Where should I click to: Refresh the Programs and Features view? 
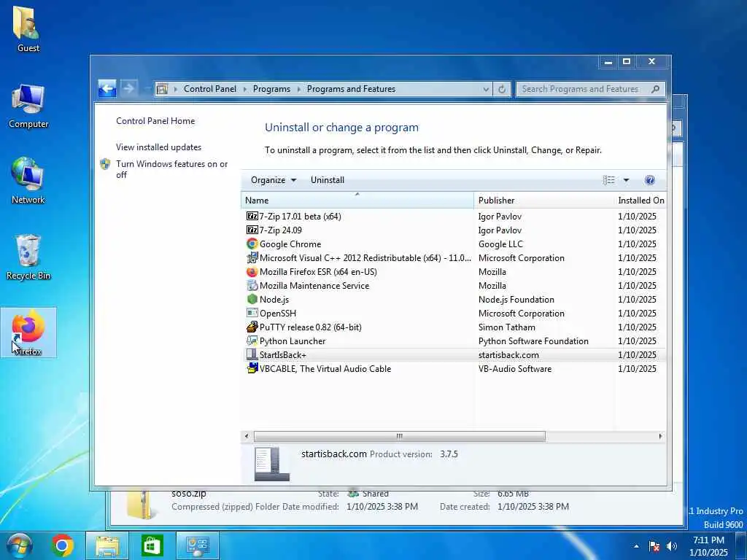pyautogui.click(x=502, y=89)
